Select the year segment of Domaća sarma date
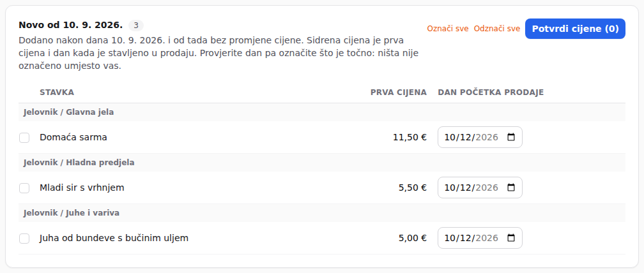The height and width of the screenshot is (273, 644). (x=487, y=137)
